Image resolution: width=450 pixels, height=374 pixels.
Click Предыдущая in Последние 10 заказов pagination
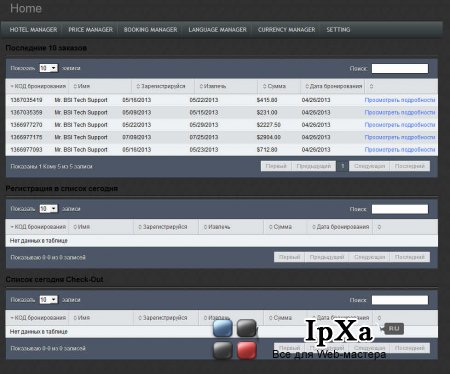(314, 166)
